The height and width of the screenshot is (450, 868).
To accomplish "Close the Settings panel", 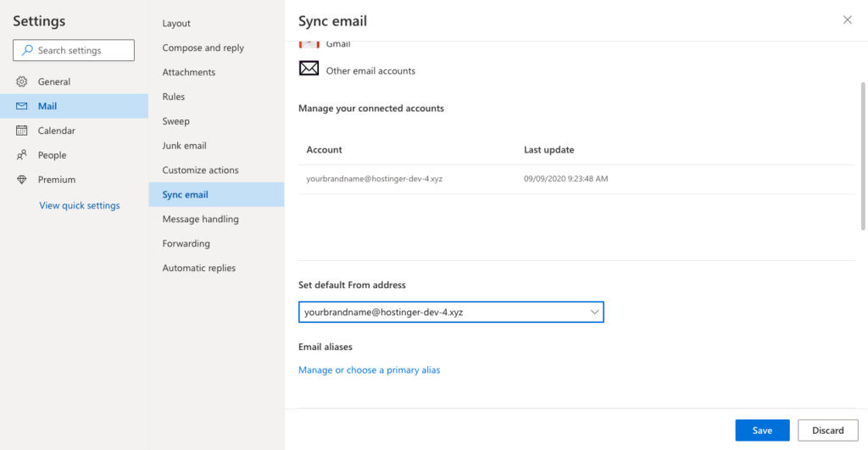I will 848,20.
